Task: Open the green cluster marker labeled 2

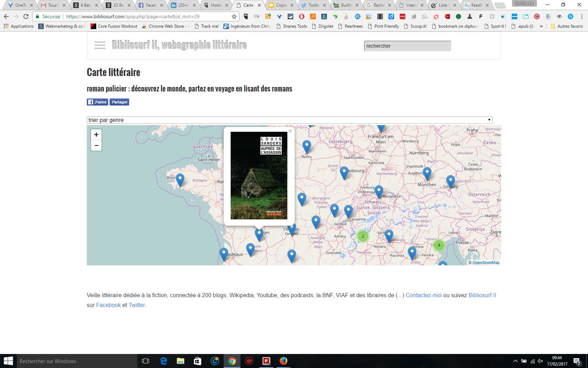Action: click(363, 236)
